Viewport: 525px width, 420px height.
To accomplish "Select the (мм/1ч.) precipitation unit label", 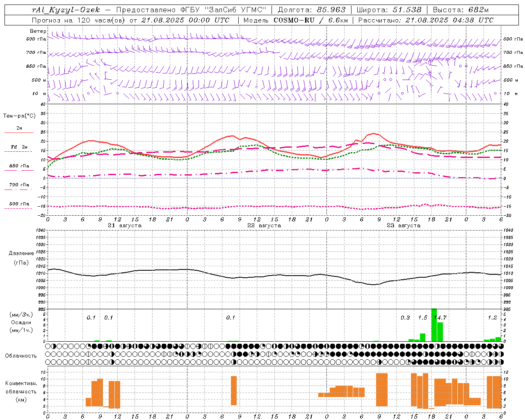I will coord(21,330).
